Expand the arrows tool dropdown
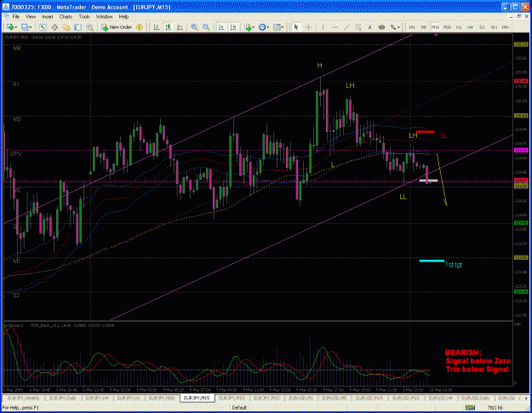Viewport: 532px width, 413px height. point(398,27)
